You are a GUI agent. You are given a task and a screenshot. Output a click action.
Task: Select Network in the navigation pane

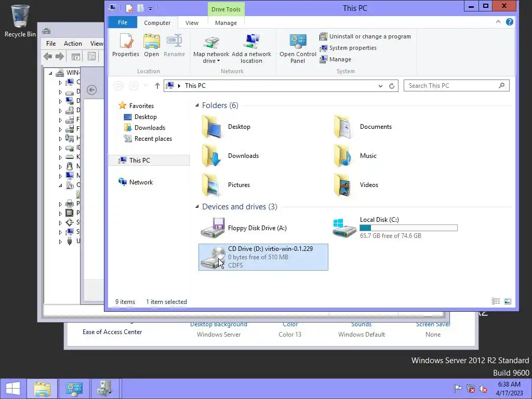pos(141,182)
